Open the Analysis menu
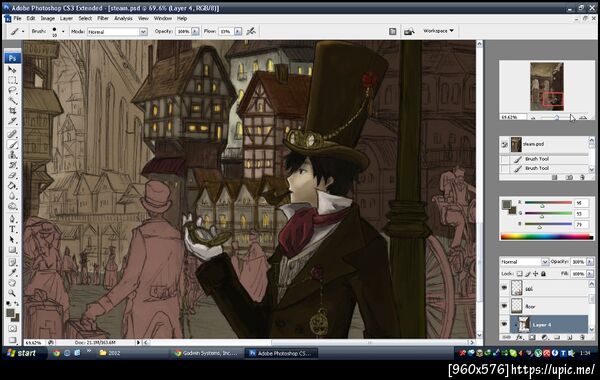Viewport: 600px width, 380px height. 123,18
